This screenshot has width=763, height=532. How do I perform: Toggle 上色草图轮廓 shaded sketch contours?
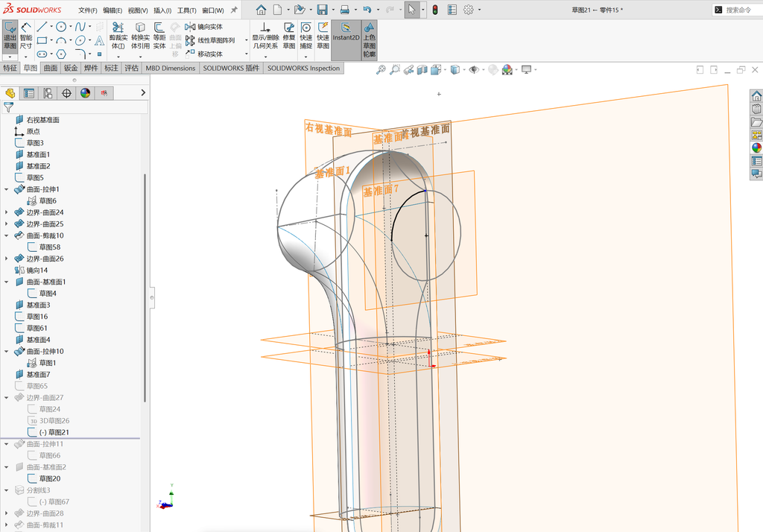[370, 40]
